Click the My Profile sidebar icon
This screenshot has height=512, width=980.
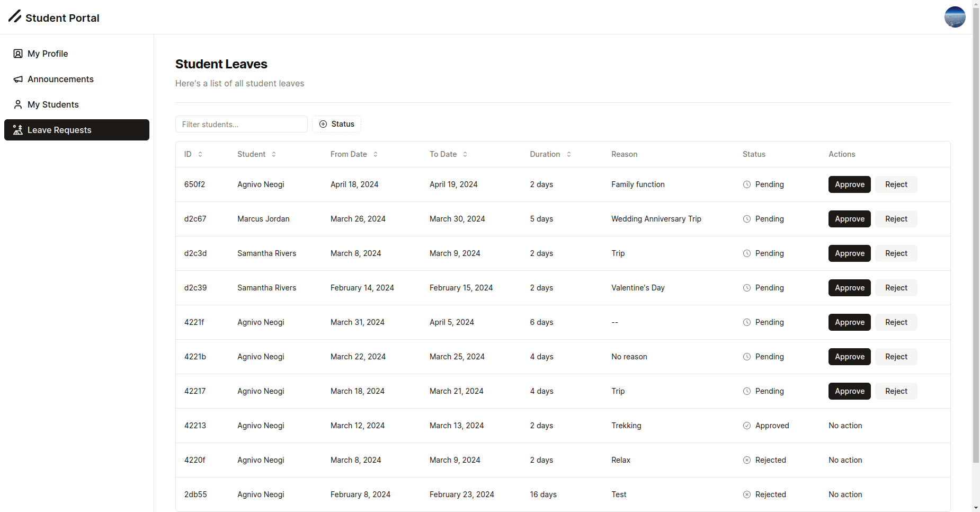click(18, 54)
